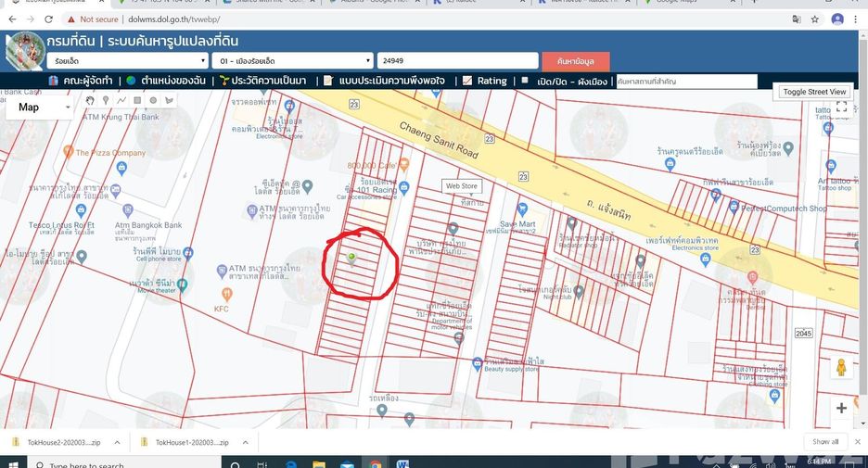Click the red ค้นหาข้อมูล search button
The width and height of the screenshot is (868, 468).
576,61
